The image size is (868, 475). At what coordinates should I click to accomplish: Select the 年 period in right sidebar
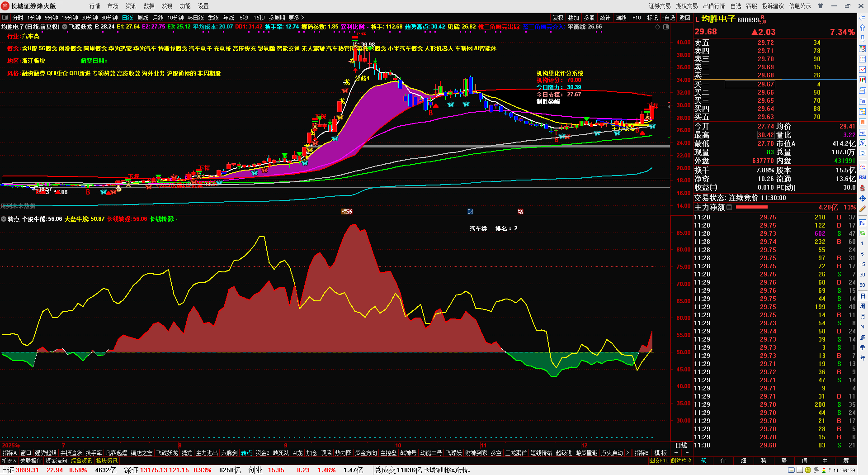click(x=863, y=358)
